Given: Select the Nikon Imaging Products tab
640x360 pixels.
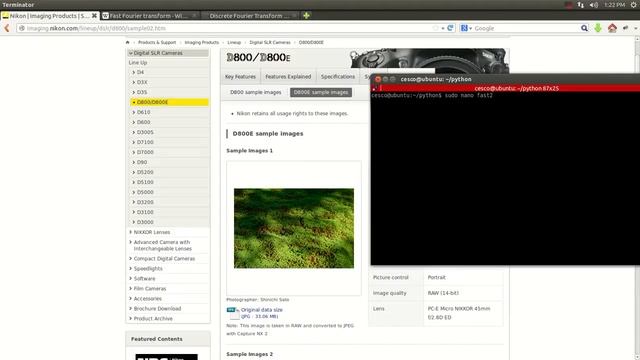Looking at the screenshot, I should [49, 16].
